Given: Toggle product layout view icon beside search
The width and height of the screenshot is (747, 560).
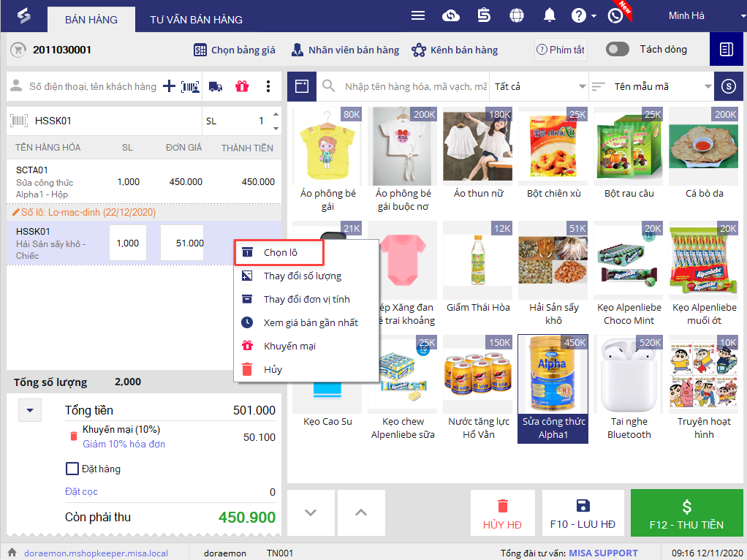Looking at the screenshot, I should pos(302,86).
